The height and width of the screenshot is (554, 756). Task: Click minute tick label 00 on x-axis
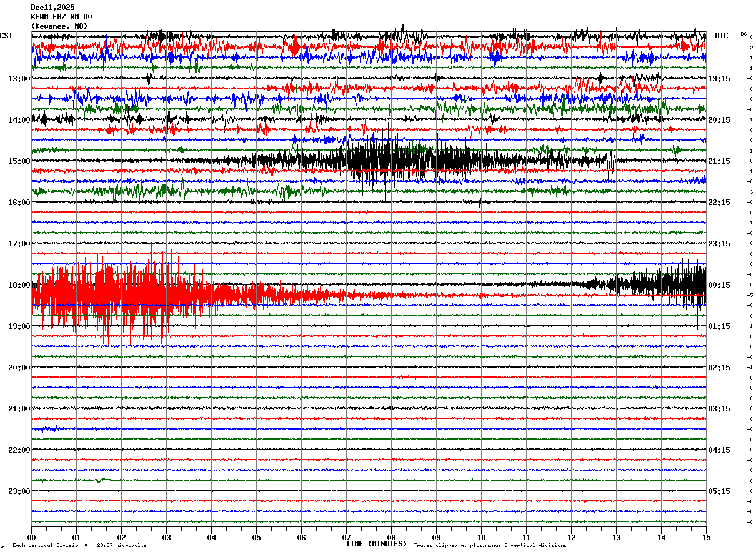pos(31,537)
